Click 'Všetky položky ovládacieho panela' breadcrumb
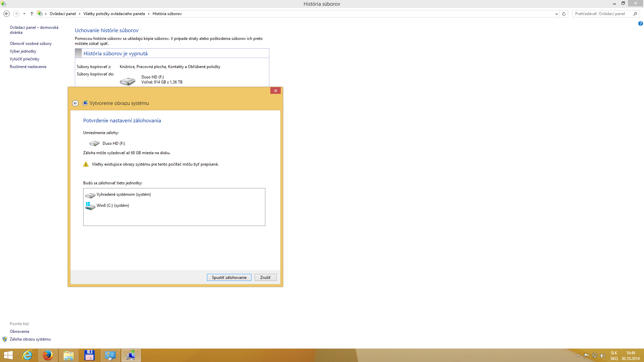The height and width of the screenshot is (362, 644). pos(114,14)
